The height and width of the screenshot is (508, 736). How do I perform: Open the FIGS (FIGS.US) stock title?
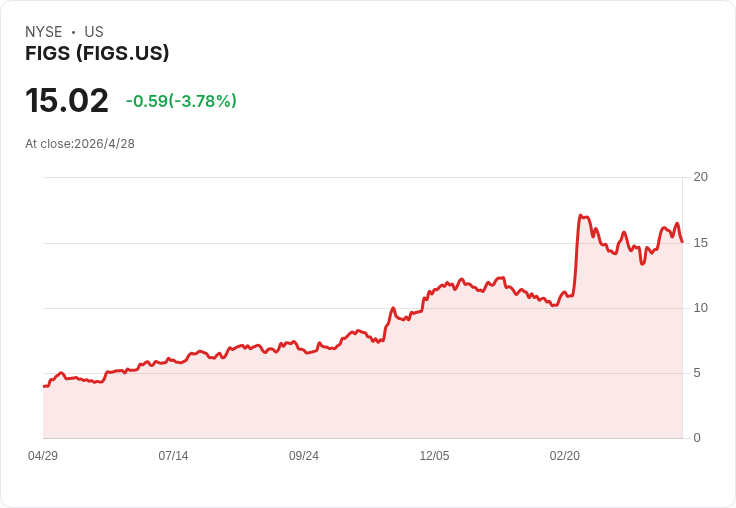[x=97, y=53]
